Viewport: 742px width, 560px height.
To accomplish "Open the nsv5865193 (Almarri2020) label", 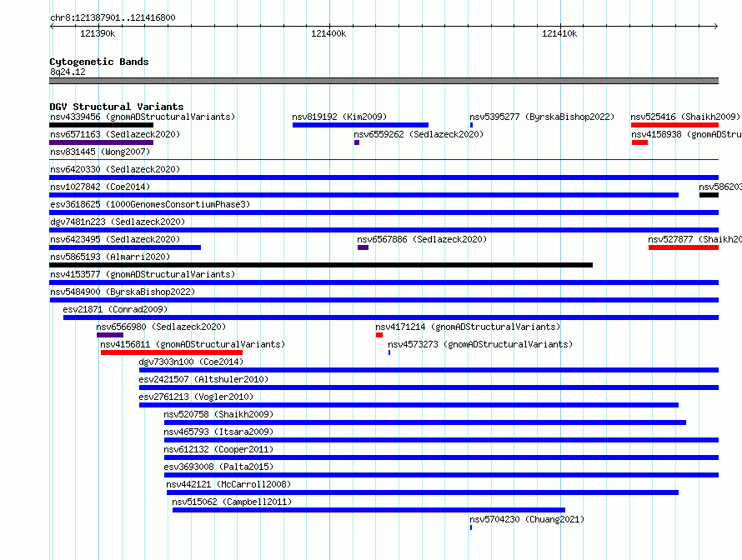I will 110,257.
